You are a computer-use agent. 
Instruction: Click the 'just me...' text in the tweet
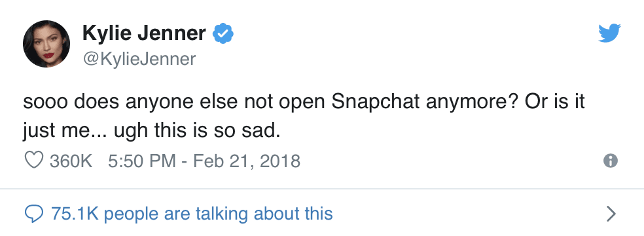(65, 132)
